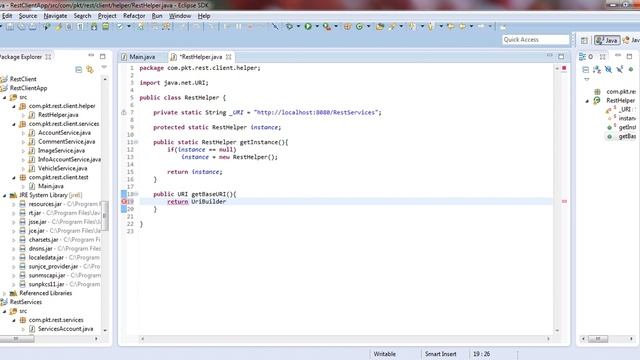This screenshot has height=360, width=640.
Task: Click the Package Explorer vertical scrollbar
Action: point(105,216)
